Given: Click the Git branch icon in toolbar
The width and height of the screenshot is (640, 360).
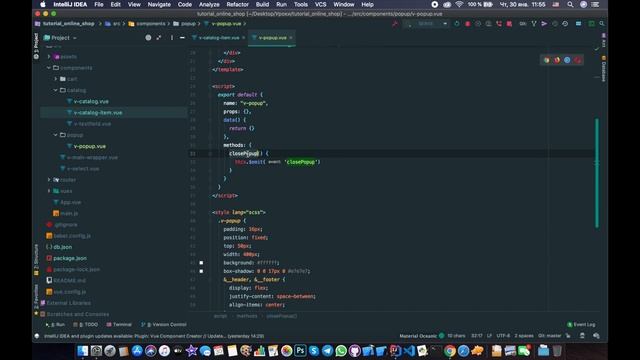Looking at the screenshot, I should (533, 24).
